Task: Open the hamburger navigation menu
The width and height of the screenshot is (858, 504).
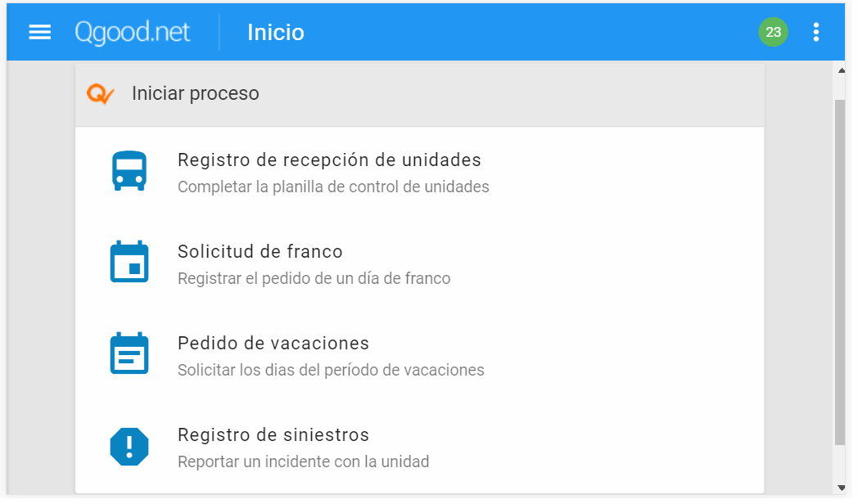Action: tap(40, 32)
